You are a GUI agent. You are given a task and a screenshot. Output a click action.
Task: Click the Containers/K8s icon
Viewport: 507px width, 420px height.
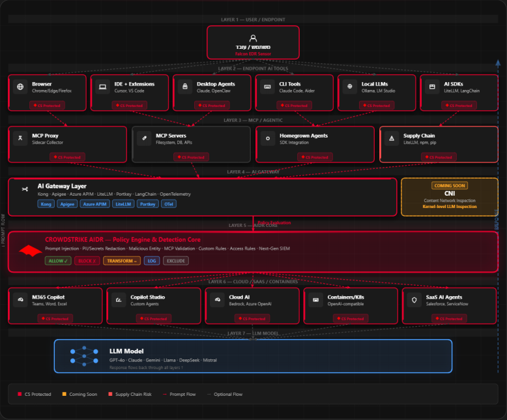click(315, 299)
